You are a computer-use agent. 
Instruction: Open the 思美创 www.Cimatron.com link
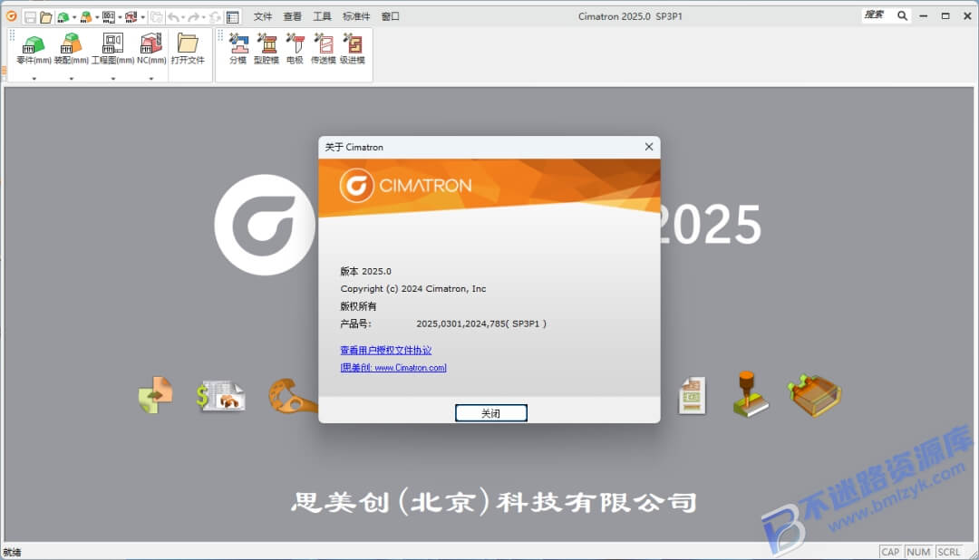[x=393, y=368]
